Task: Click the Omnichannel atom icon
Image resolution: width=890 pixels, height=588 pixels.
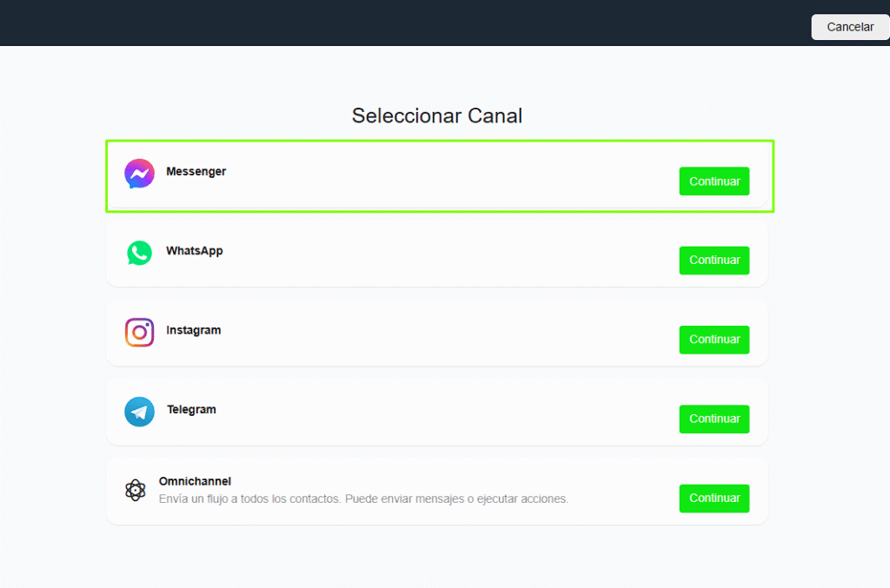Action: (136, 490)
